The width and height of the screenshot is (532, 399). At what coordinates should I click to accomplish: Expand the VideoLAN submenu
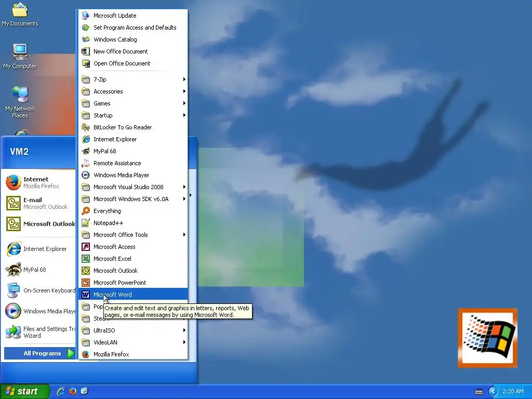[x=133, y=342]
